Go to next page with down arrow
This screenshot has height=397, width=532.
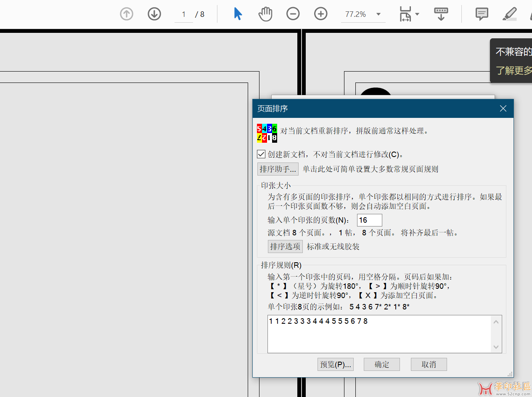154,14
